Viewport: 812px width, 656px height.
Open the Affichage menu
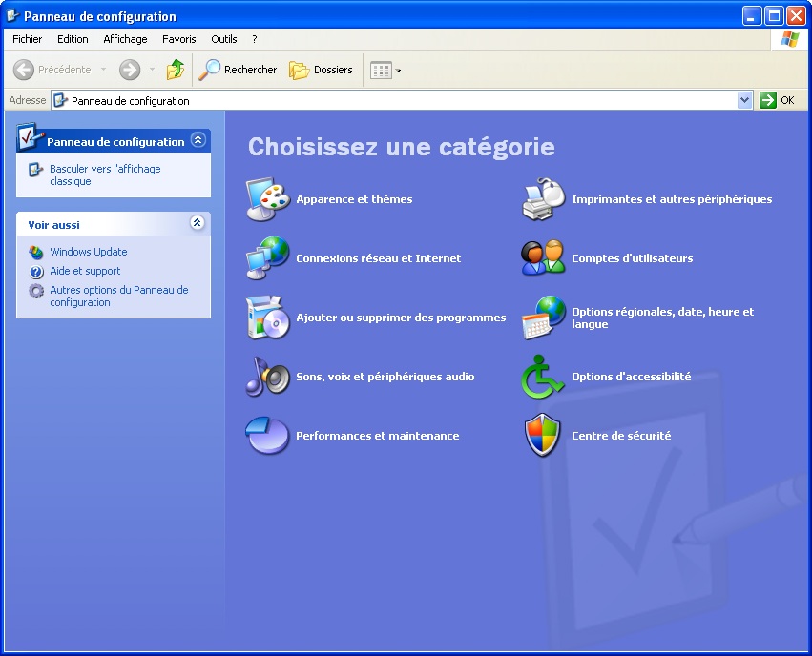(x=125, y=39)
